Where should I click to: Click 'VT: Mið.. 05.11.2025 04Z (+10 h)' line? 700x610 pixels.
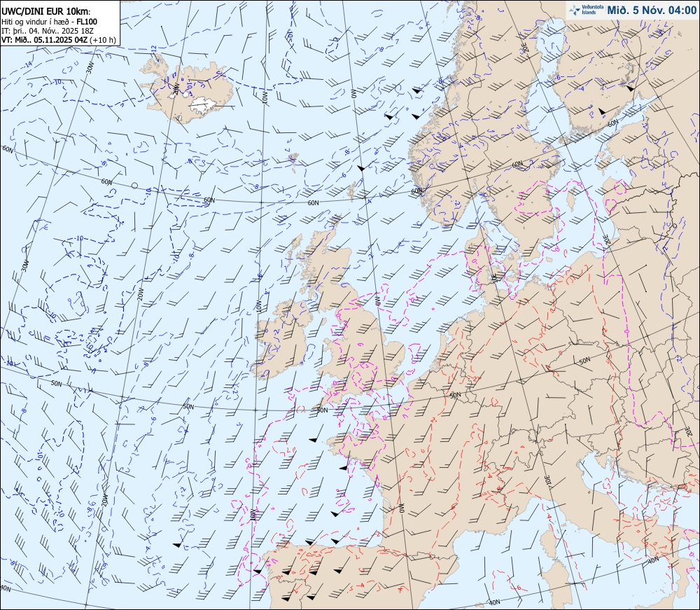coord(59,40)
